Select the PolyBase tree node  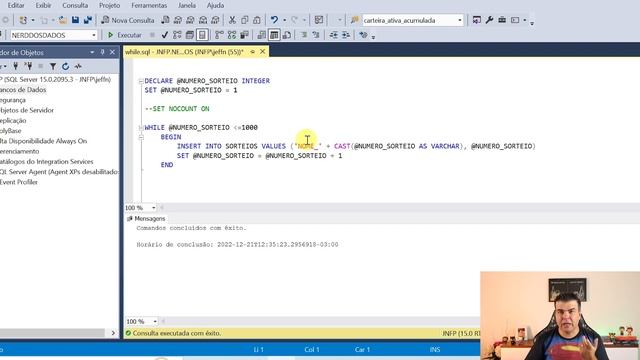pyautogui.click(x=11, y=131)
